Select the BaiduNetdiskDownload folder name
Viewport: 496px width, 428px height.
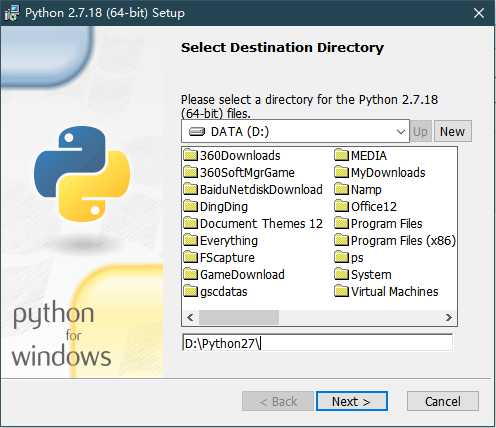(x=261, y=190)
